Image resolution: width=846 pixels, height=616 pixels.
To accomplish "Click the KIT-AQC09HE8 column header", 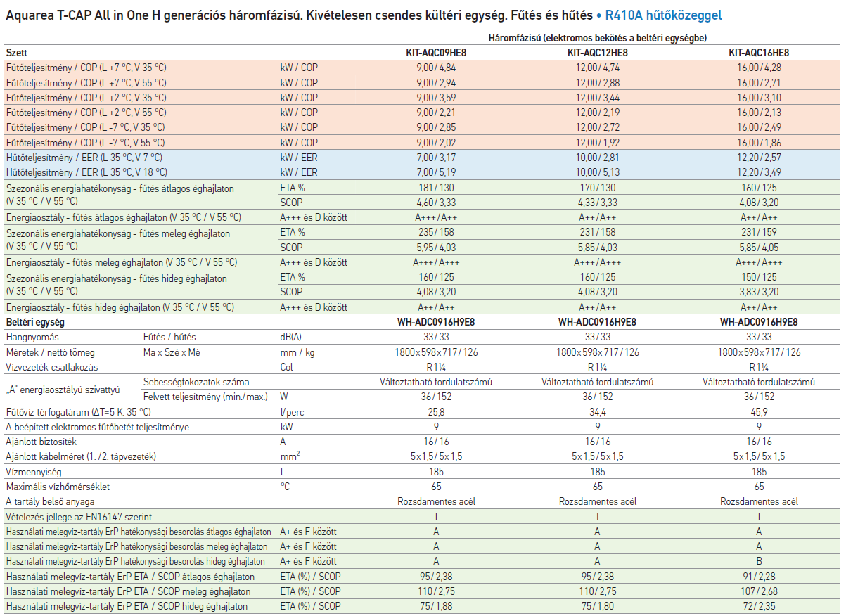I will 436,53.
